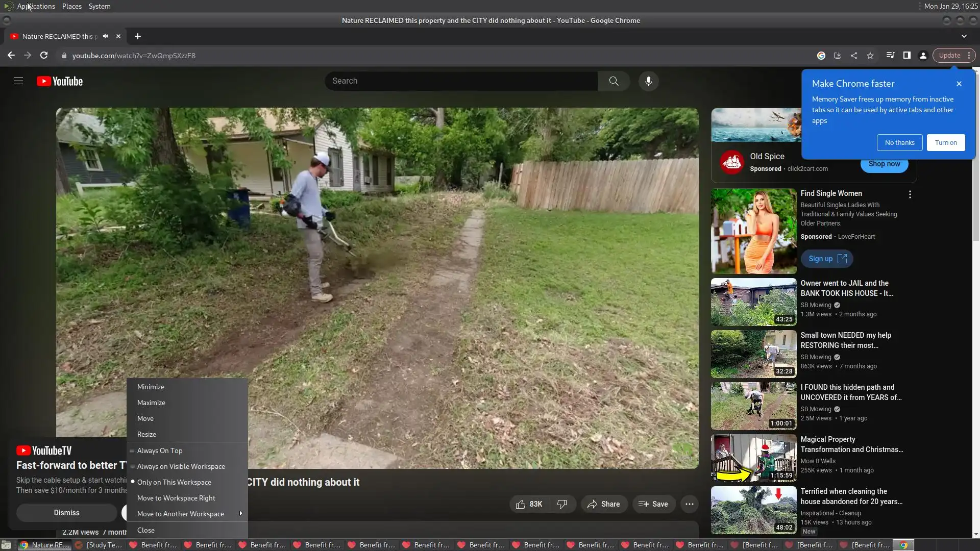Reload the page with the refresh icon
The width and height of the screenshot is (980, 551).
pos(44,56)
